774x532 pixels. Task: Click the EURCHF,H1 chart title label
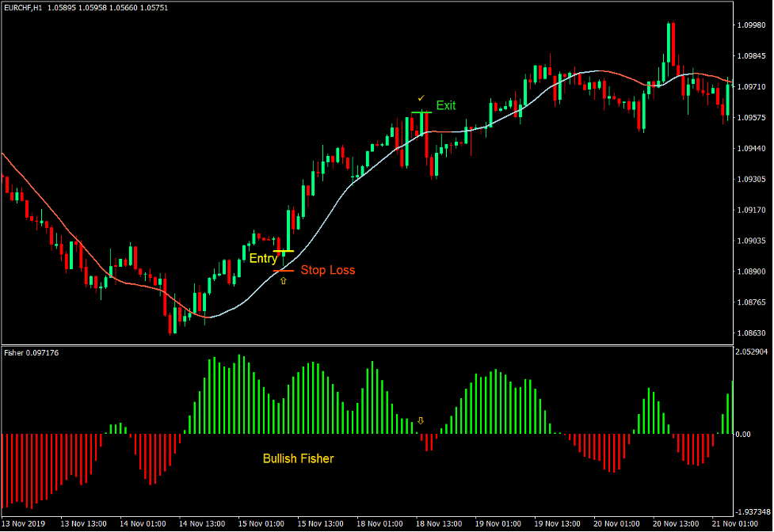[x=22, y=8]
